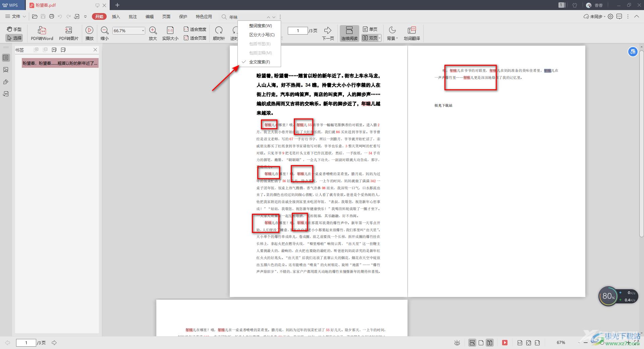This screenshot has width=644, height=349.
Task: Toggle eye-protection mode in status bar
Action: click(457, 343)
